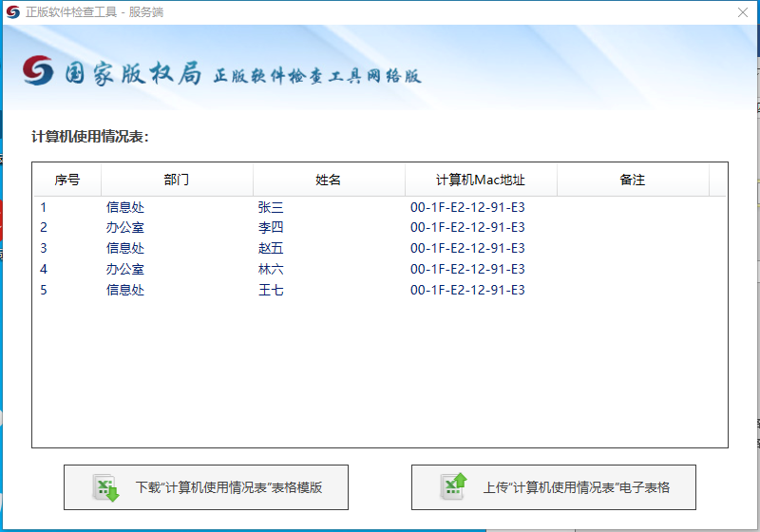Viewport: 760px width, 532px height.
Task: Click 信息处 in row 3
Action: (125, 248)
